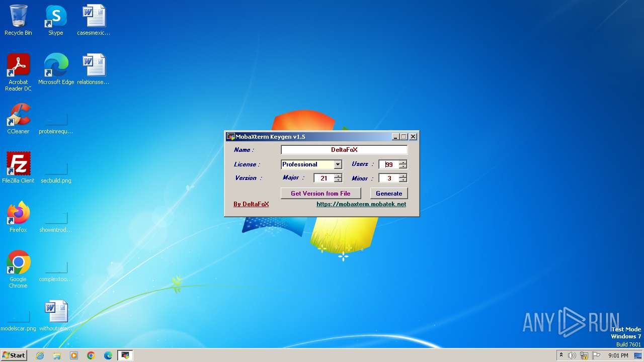Image resolution: width=644 pixels, height=362 pixels.
Task: Open the Start menu
Action: pyautogui.click(x=14, y=355)
